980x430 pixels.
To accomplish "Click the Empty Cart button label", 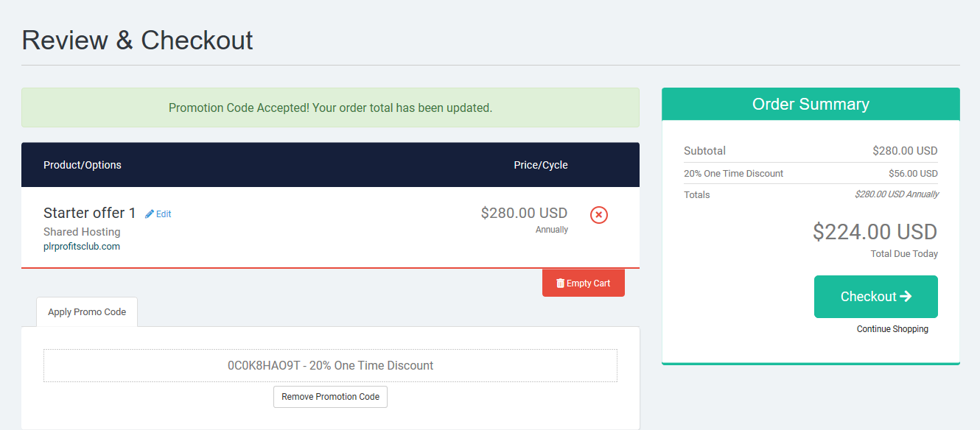I will (x=589, y=283).
